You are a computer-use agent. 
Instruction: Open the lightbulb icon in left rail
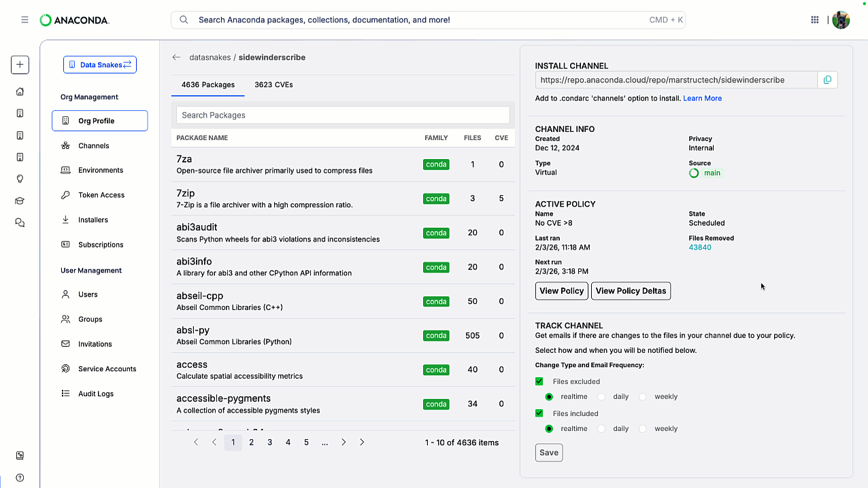(x=20, y=179)
